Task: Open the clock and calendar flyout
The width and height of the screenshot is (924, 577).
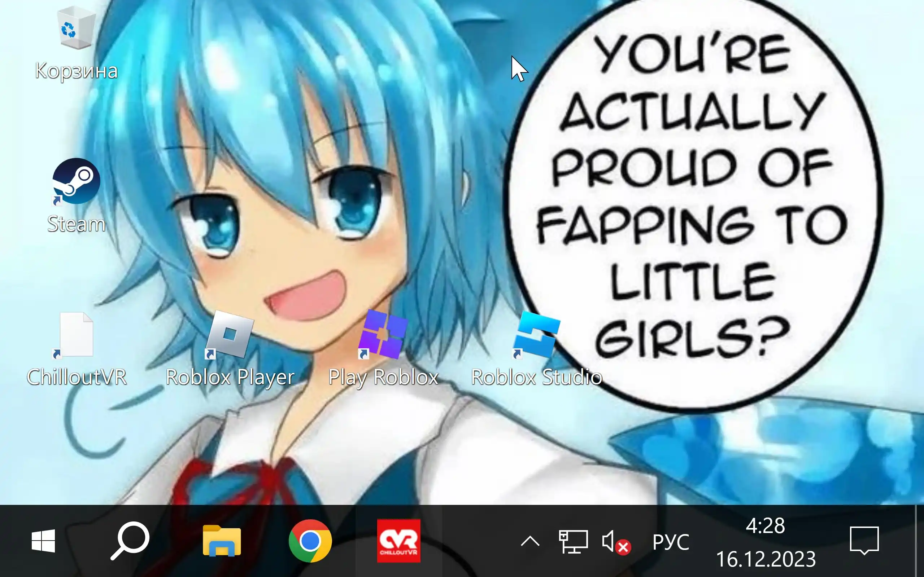Action: tap(765, 542)
